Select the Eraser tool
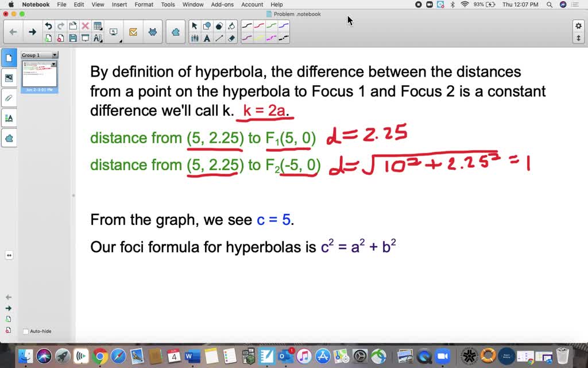 [231, 38]
